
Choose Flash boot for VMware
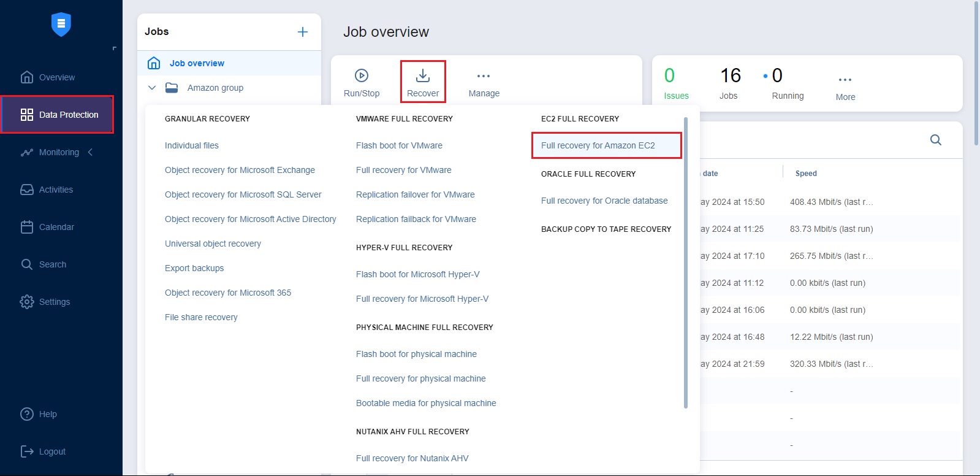399,145
